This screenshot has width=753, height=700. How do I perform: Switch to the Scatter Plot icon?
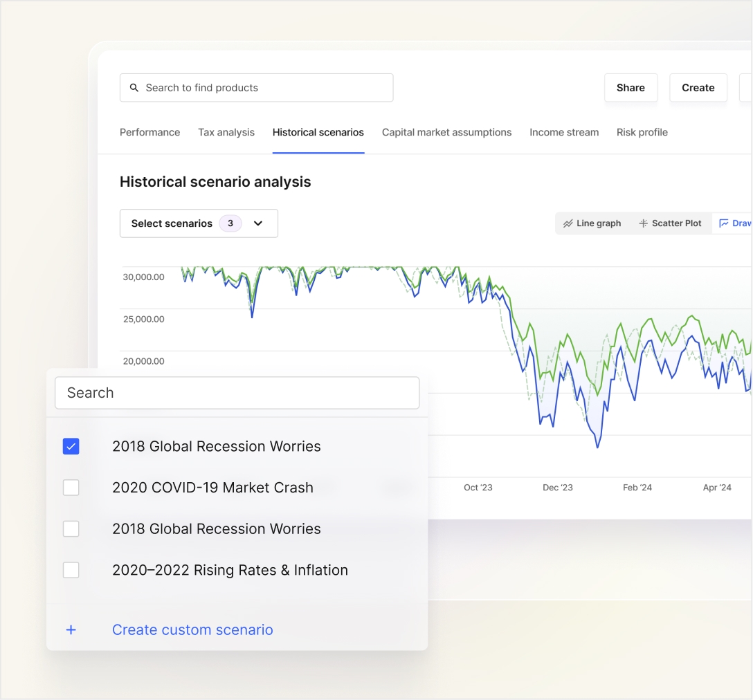click(642, 223)
